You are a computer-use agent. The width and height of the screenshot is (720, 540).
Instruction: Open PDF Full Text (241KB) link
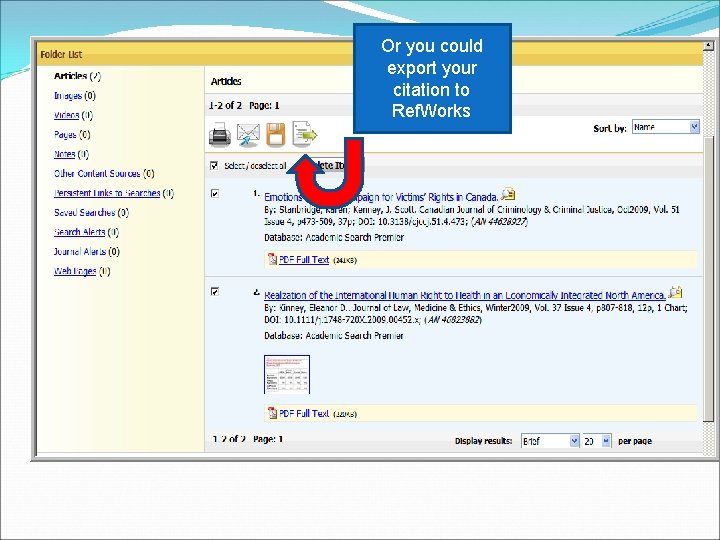304,259
